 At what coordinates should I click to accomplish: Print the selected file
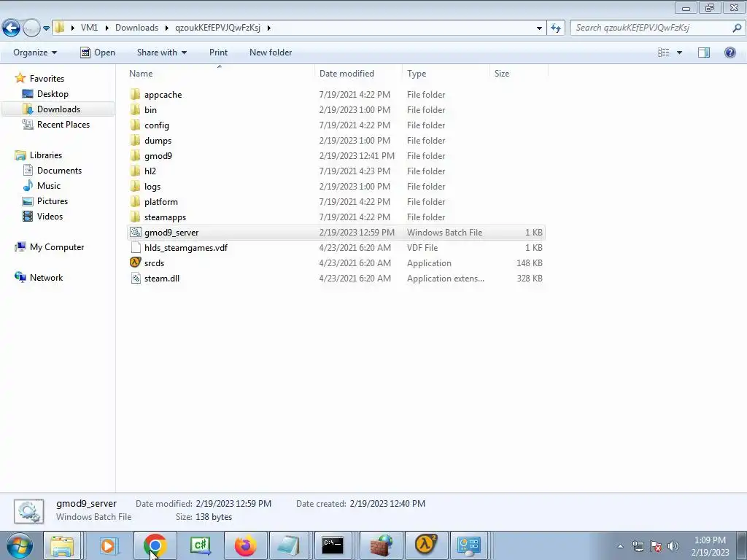pyautogui.click(x=218, y=52)
